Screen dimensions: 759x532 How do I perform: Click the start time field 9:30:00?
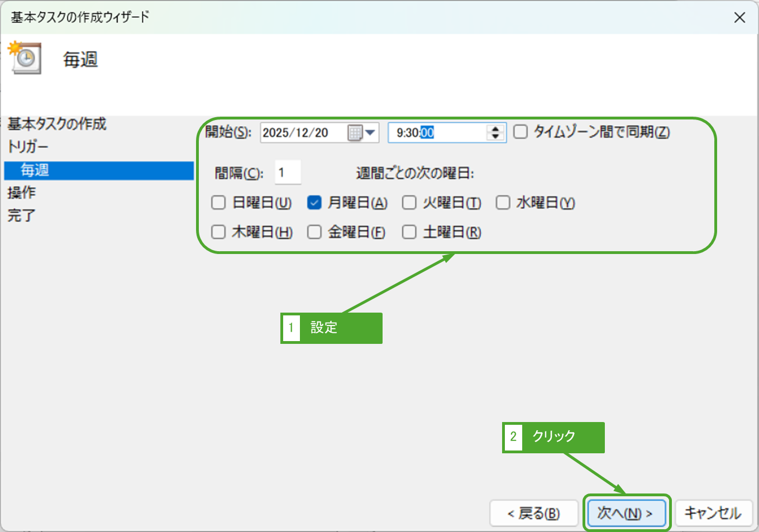click(436, 133)
